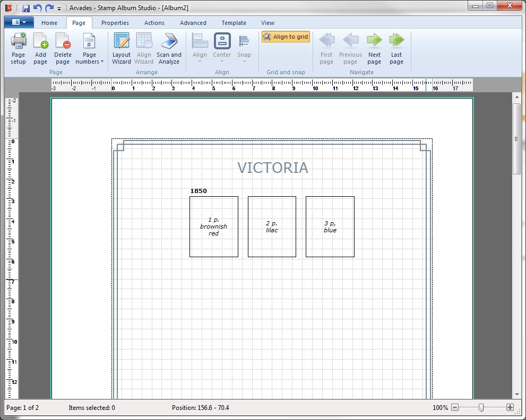Undo the last action
526x420 pixels.
38,8
